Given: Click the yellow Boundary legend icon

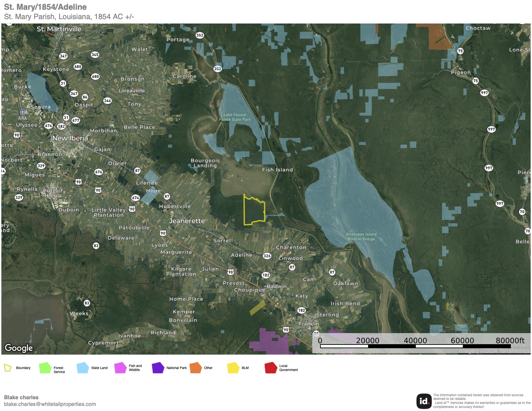Looking at the screenshot, I should point(7,368).
